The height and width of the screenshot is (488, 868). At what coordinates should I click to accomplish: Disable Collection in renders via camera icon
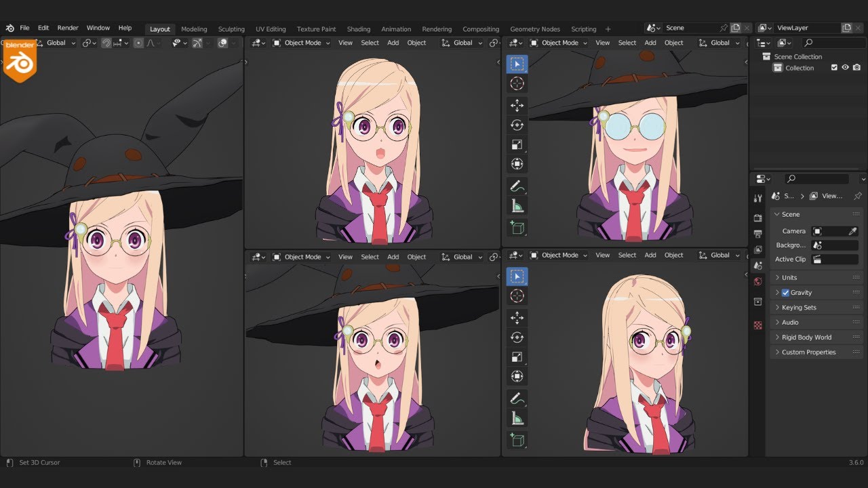coord(856,68)
